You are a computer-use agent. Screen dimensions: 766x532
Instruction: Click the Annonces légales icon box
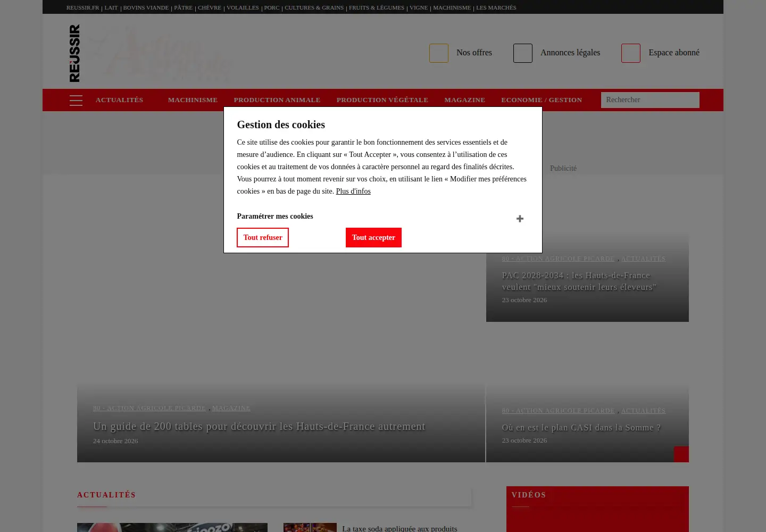point(523,53)
